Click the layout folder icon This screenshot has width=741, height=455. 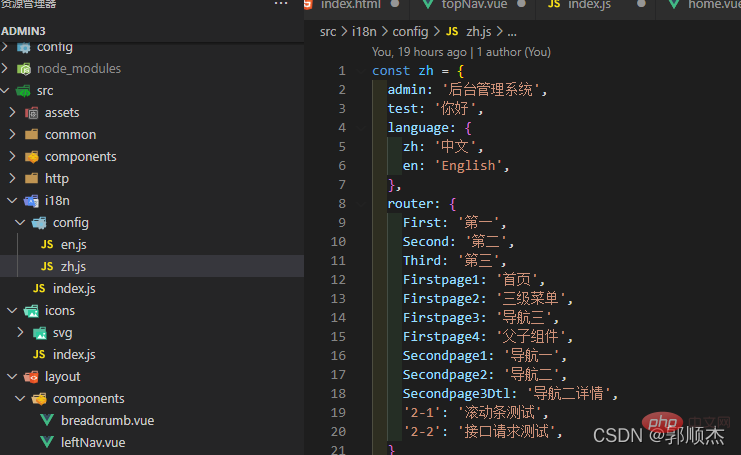(x=32, y=377)
